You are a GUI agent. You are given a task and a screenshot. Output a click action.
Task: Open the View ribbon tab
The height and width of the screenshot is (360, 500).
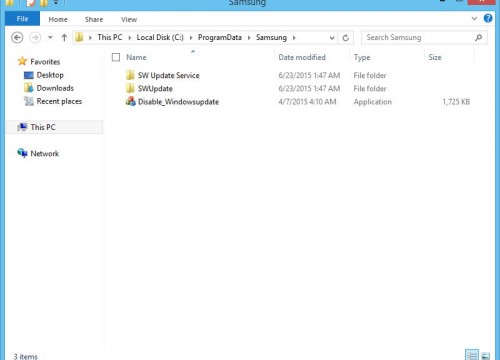point(129,19)
